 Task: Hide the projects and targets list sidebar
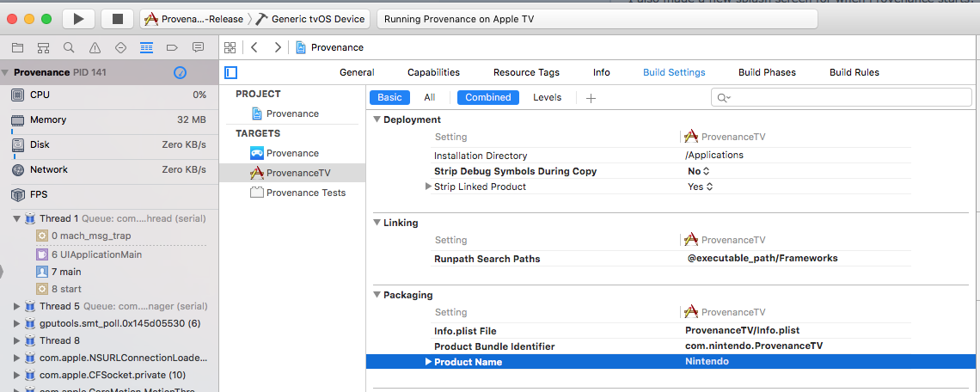coord(230,72)
